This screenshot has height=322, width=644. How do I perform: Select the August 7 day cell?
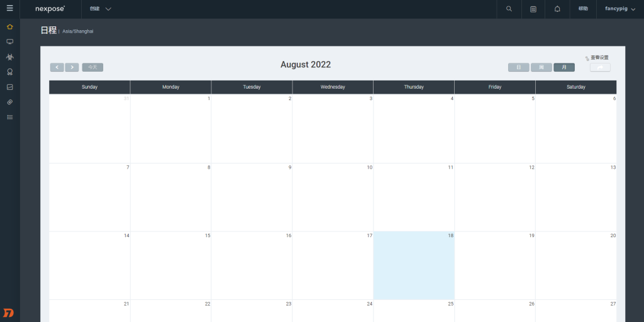click(x=89, y=197)
